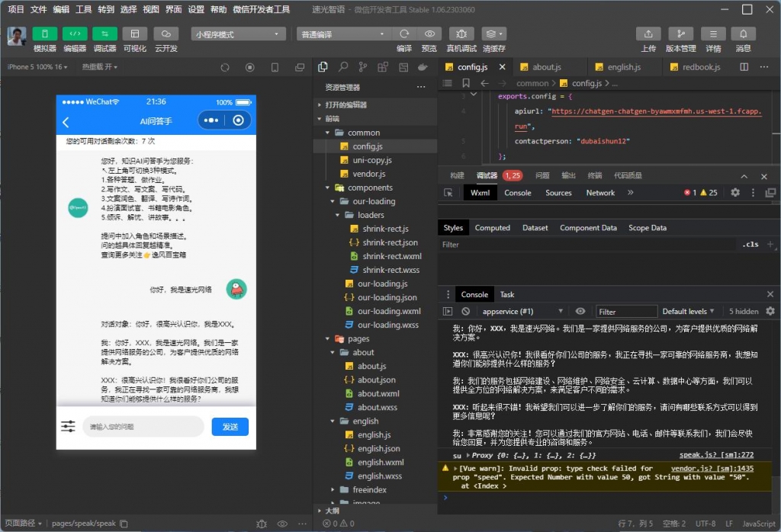Screen dimensions: 781x532
Task: Click the back arrow in simulator header
Action: click(x=66, y=122)
